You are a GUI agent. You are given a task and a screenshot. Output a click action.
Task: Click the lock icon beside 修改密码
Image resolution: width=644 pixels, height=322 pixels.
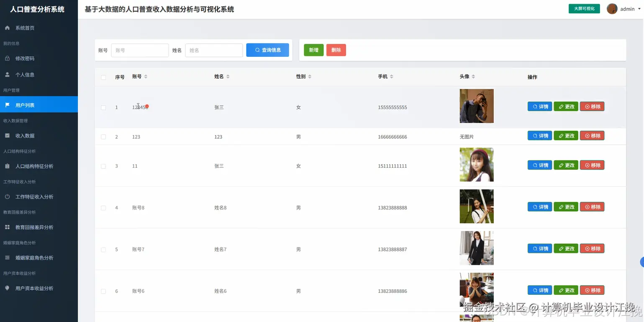coord(7,59)
